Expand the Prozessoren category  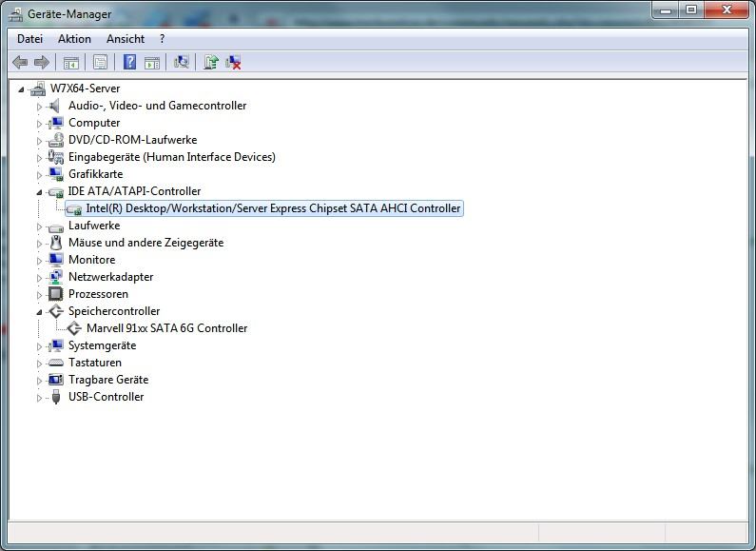coord(39,295)
